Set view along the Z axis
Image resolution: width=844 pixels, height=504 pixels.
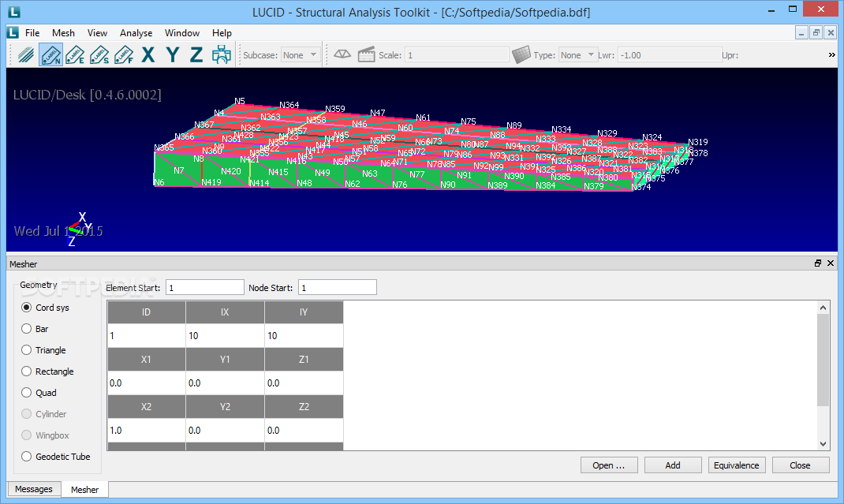196,55
